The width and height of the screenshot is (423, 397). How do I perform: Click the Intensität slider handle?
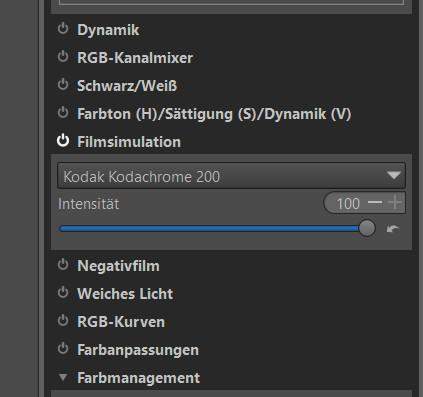367,229
